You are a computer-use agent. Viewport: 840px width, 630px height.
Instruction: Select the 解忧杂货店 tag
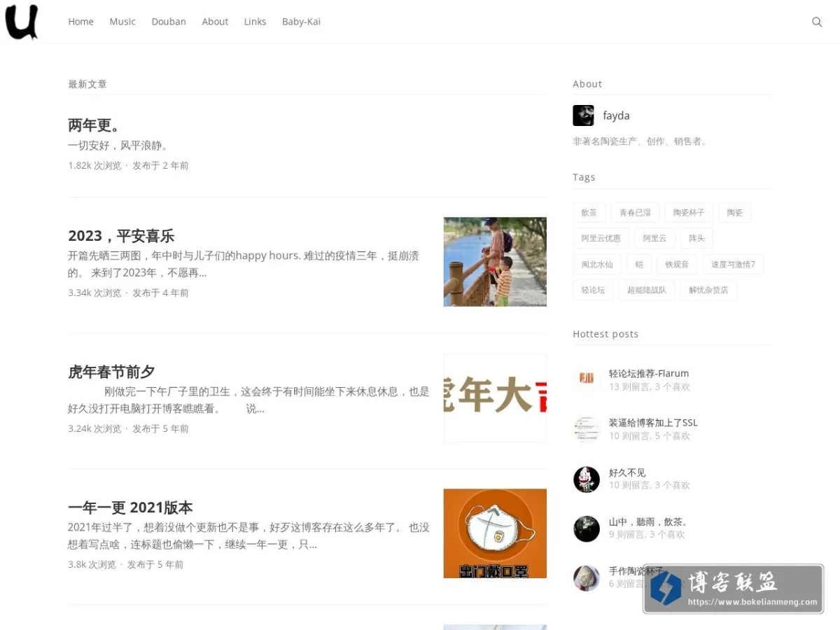pos(708,290)
